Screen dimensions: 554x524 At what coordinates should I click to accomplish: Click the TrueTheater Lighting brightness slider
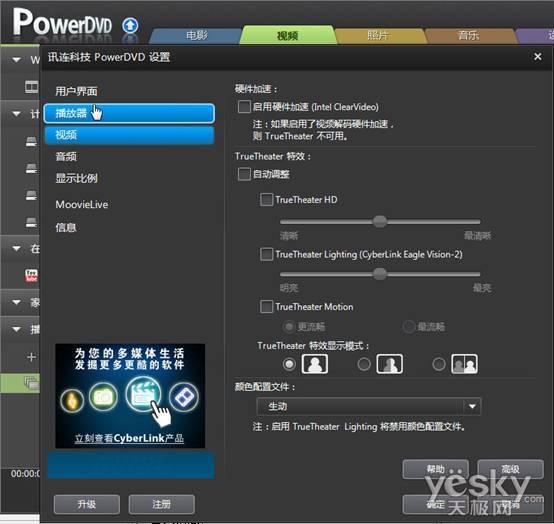(x=380, y=274)
